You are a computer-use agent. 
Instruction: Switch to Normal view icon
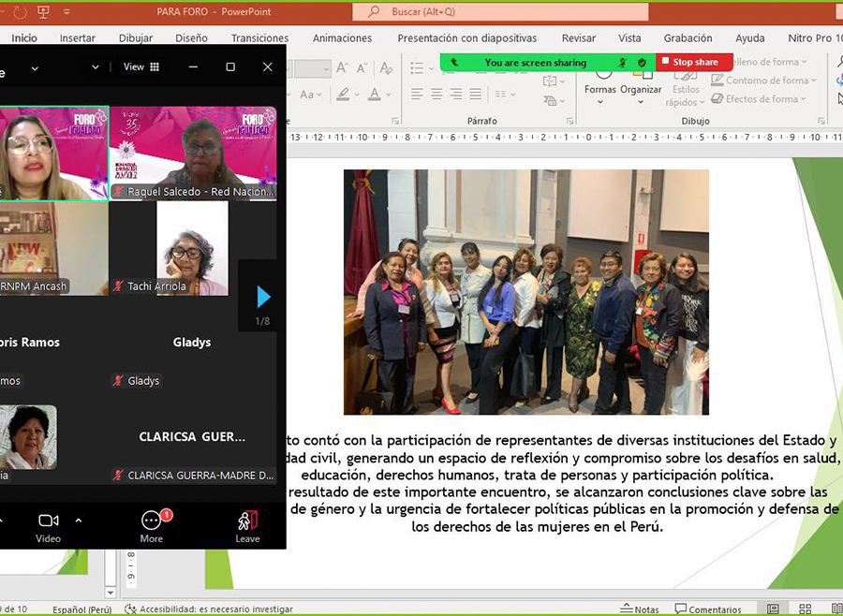tap(773, 609)
